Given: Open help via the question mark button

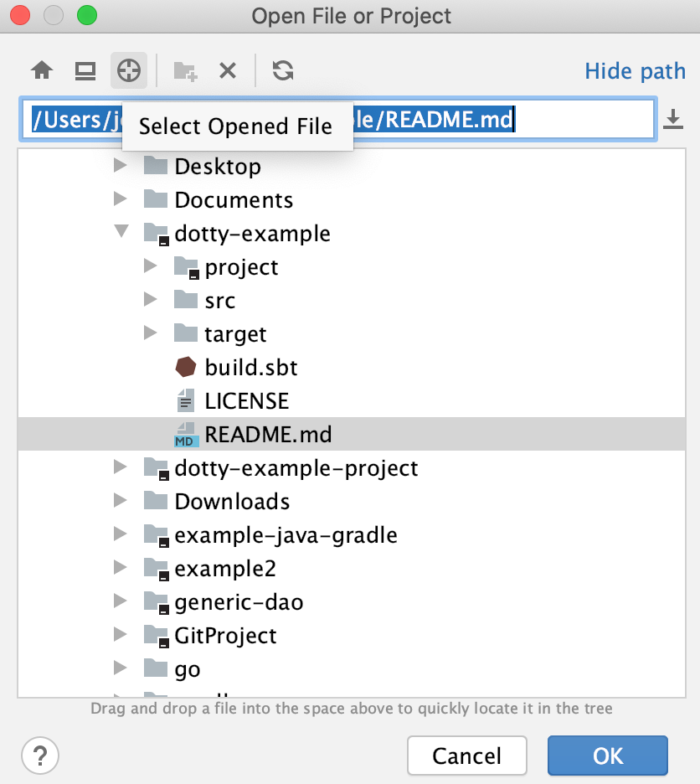Looking at the screenshot, I should coord(39,756).
